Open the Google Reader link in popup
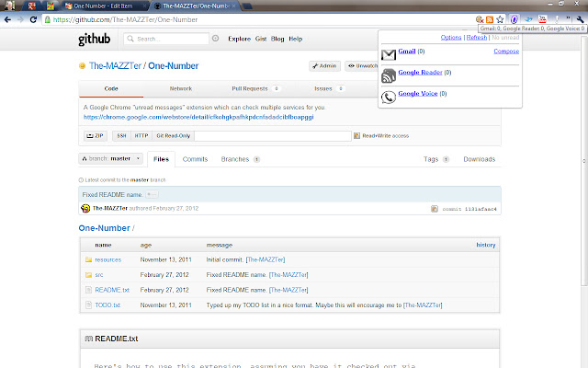Image resolution: width=588 pixels, height=368 pixels. tap(421, 72)
